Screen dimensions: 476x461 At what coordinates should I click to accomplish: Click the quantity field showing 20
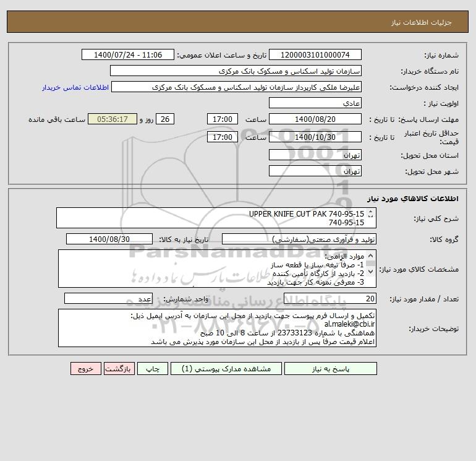point(330,298)
